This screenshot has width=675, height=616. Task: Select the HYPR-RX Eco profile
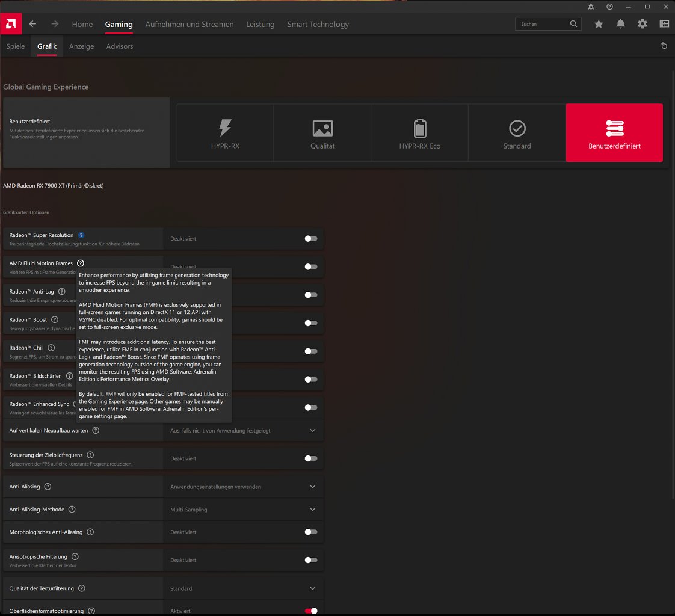click(420, 132)
